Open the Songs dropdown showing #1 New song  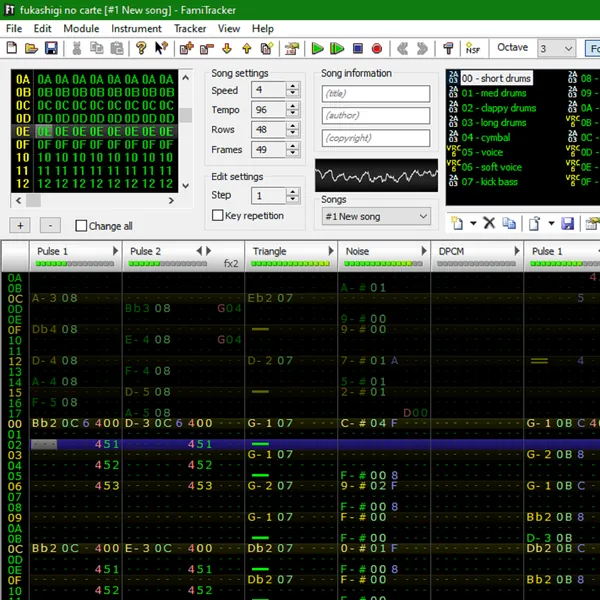(x=376, y=217)
